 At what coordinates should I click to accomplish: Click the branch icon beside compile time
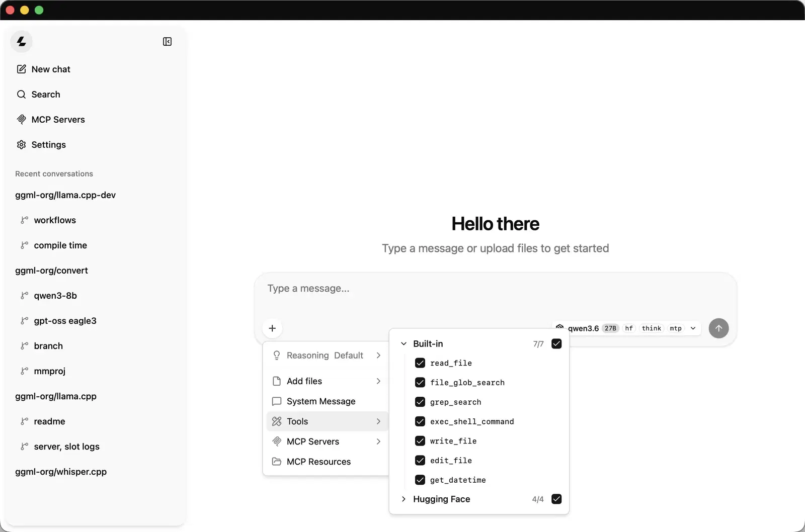(x=24, y=245)
